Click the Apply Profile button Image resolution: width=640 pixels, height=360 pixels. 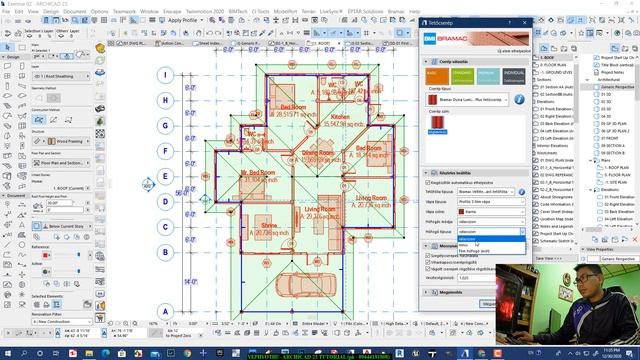click(x=182, y=20)
